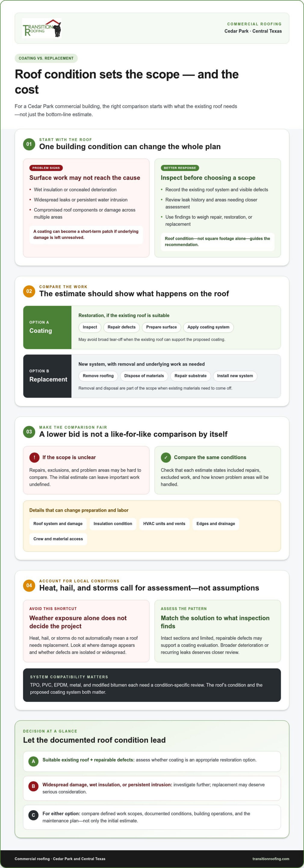This screenshot has height=868, width=304.
Task: Click the green 03 step badge
Action: (x=29, y=432)
